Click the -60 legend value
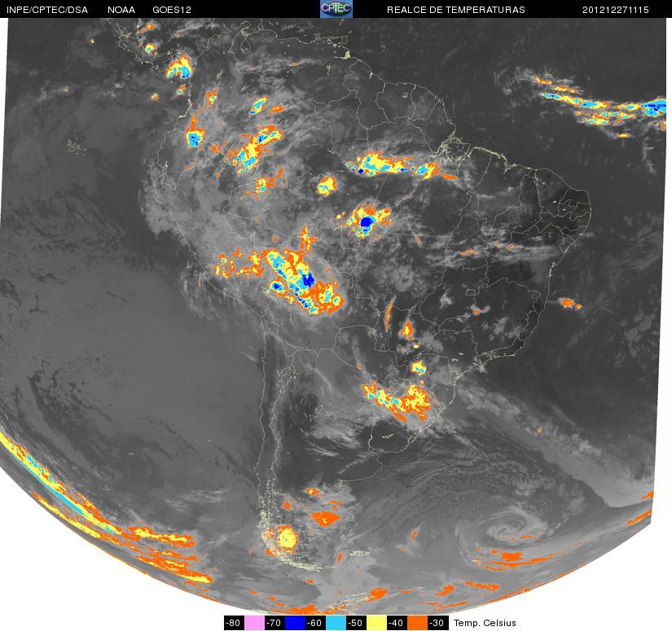 tap(315, 623)
